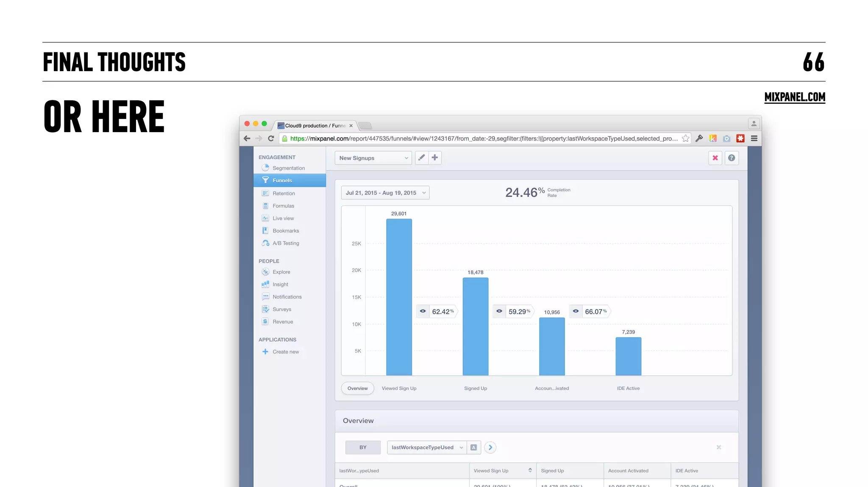
Task: Toggle eye icon beside 62.42%
Action: click(x=423, y=311)
